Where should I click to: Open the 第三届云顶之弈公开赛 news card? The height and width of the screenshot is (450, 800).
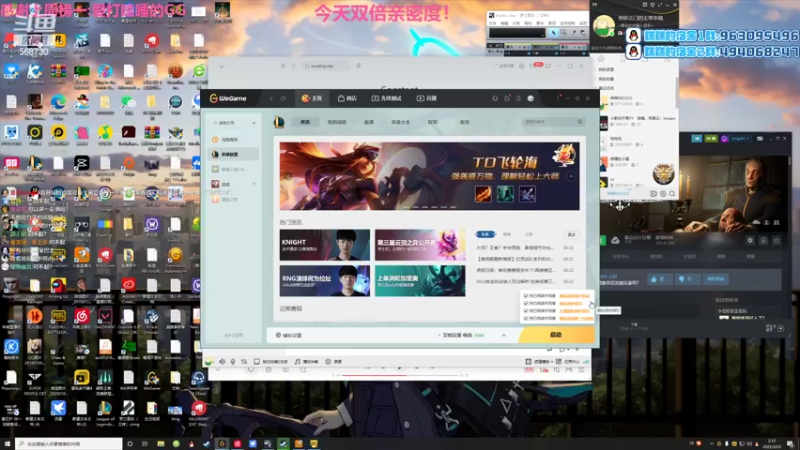click(420, 245)
